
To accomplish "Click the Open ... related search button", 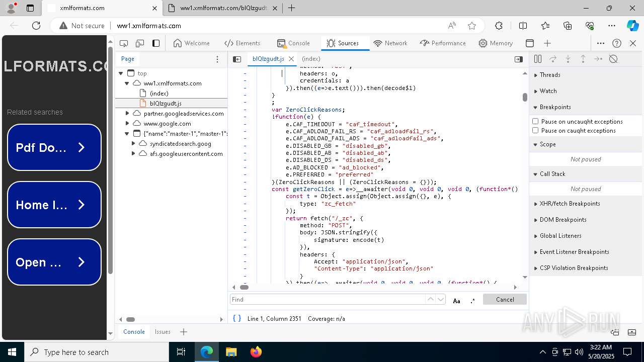I will pyautogui.click(x=54, y=262).
